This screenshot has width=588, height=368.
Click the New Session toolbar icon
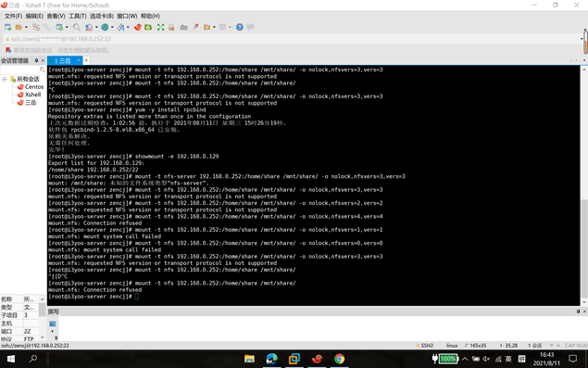pos(7,27)
